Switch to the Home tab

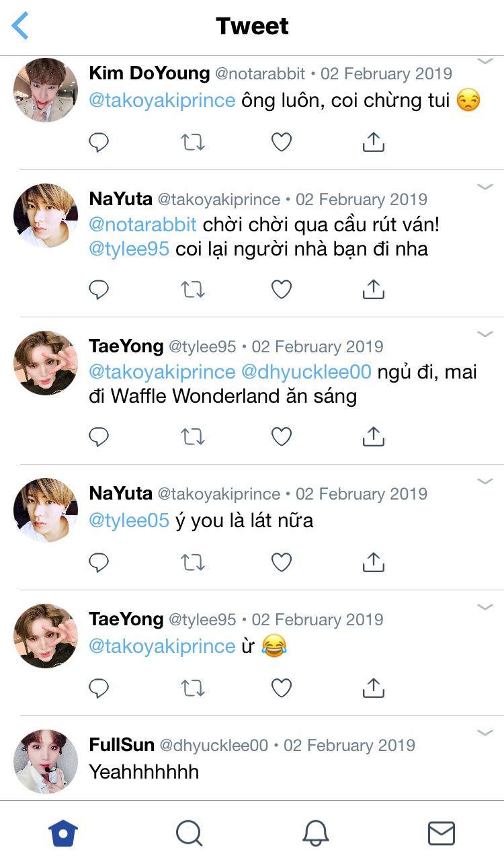point(63,834)
